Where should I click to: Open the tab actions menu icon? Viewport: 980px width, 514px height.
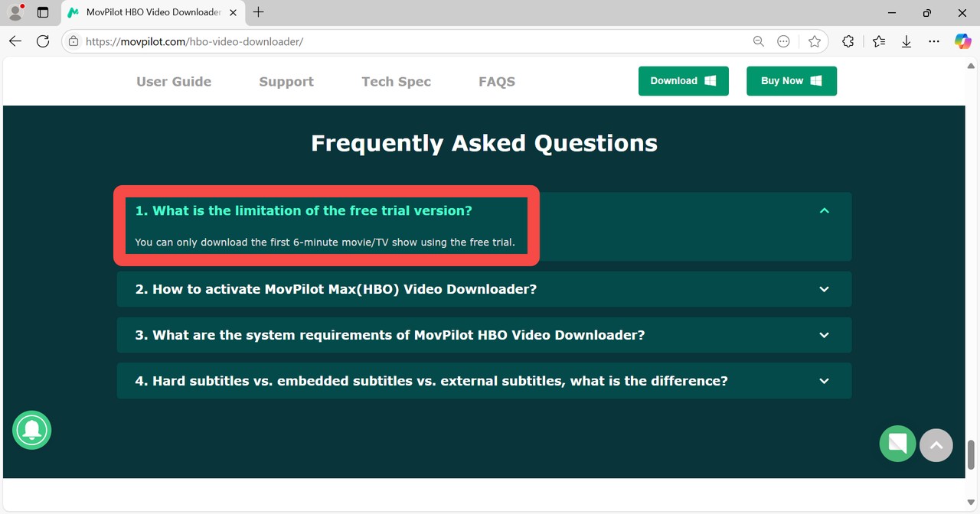point(43,12)
